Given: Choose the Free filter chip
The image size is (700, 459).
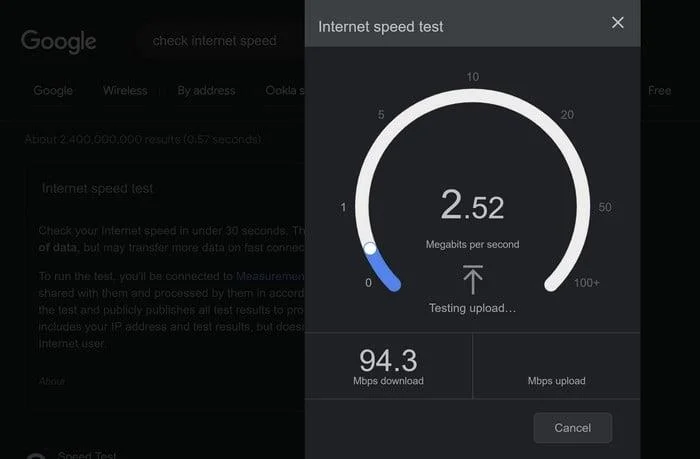Looking at the screenshot, I should tap(659, 91).
